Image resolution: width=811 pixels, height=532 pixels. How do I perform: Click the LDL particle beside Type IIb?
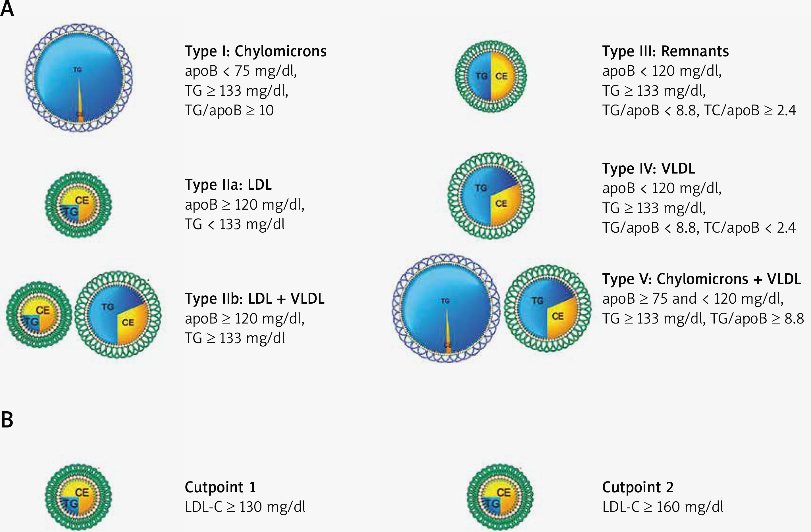tap(39, 314)
